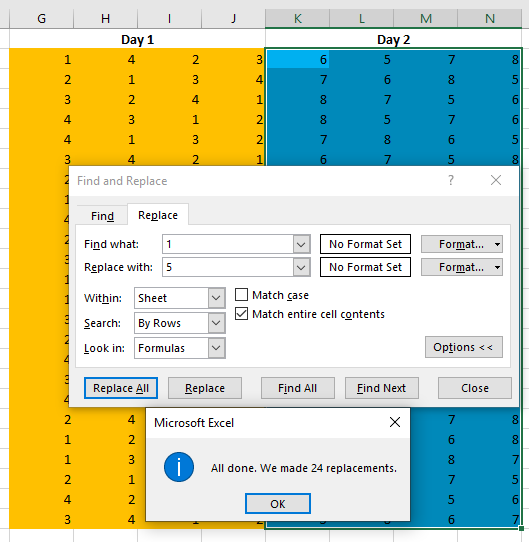Screen dimensions: 529x542
Task: Select the Replace tab
Action: pyautogui.click(x=158, y=215)
